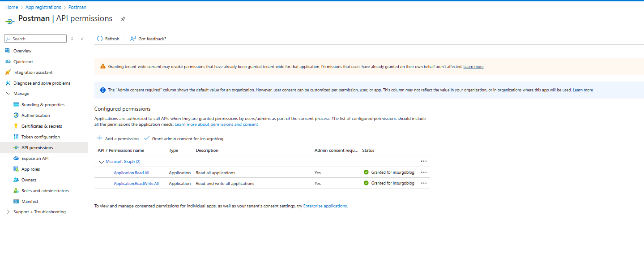
Task: Open ellipsis menu for Application.Read.All row
Action: [x=424, y=172]
